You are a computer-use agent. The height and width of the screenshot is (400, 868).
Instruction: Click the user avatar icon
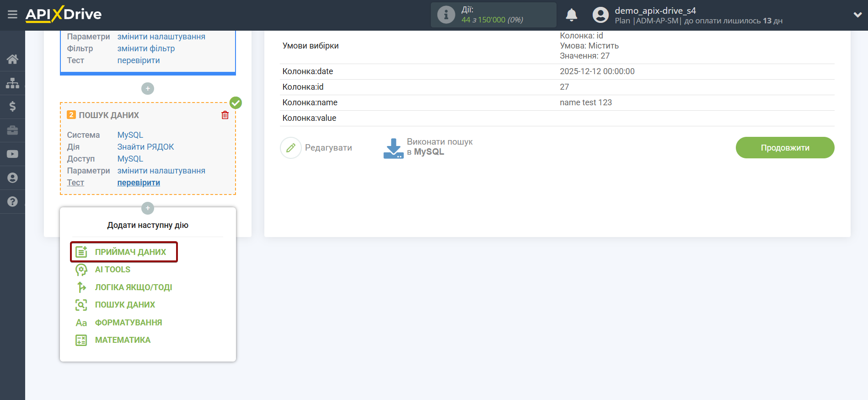tap(600, 15)
